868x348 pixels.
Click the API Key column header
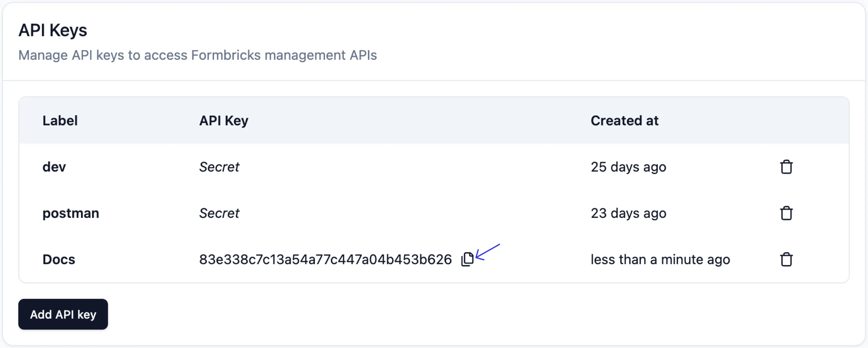(x=224, y=121)
